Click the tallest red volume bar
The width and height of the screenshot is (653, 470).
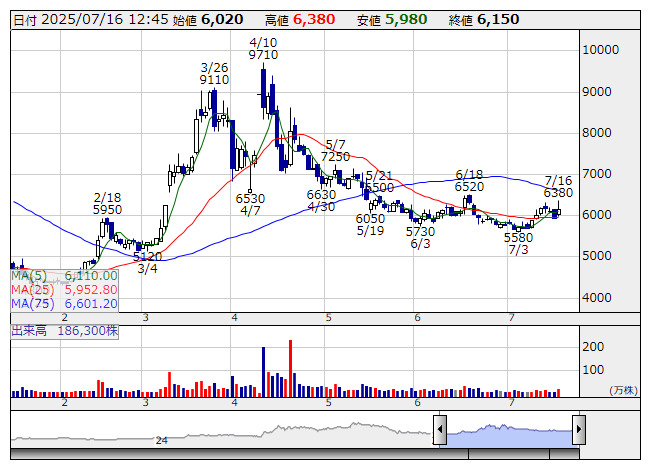[x=290, y=368]
